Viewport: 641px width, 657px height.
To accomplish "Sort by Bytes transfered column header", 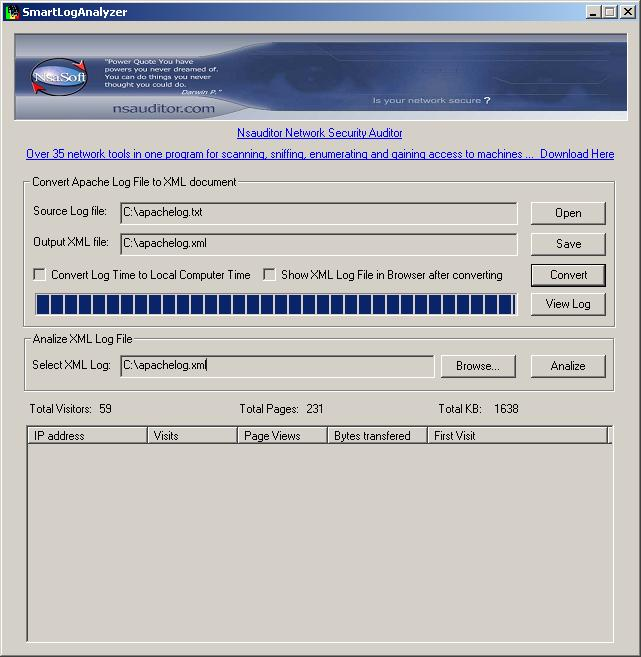I will tap(377, 436).
